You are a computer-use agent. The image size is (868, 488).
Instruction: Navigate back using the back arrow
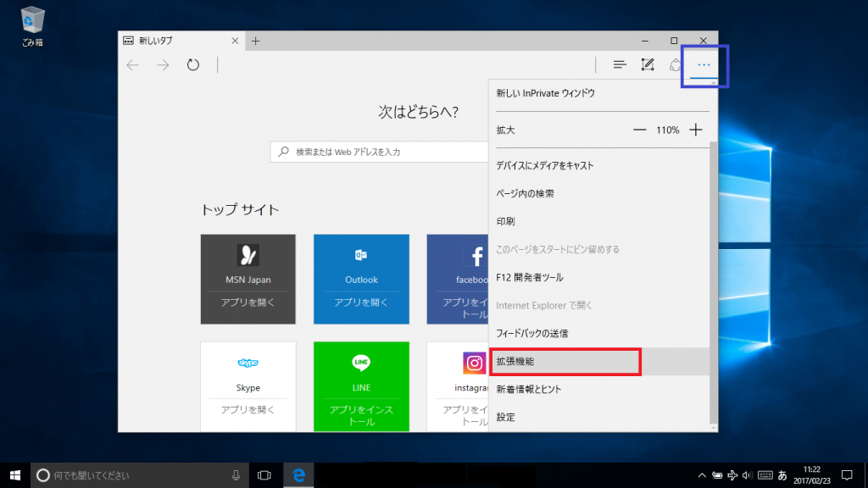pyautogui.click(x=131, y=64)
